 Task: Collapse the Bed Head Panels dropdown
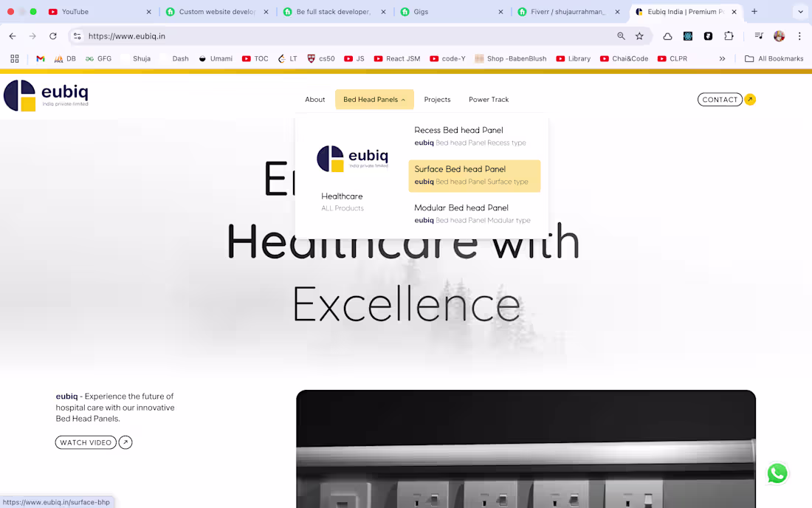point(374,99)
